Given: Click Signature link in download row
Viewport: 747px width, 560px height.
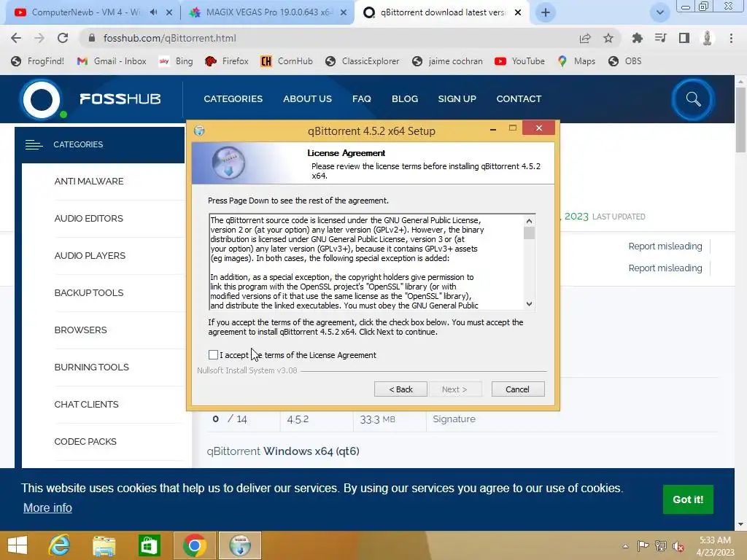Looking at the screenshot, I should click(454, 419).
